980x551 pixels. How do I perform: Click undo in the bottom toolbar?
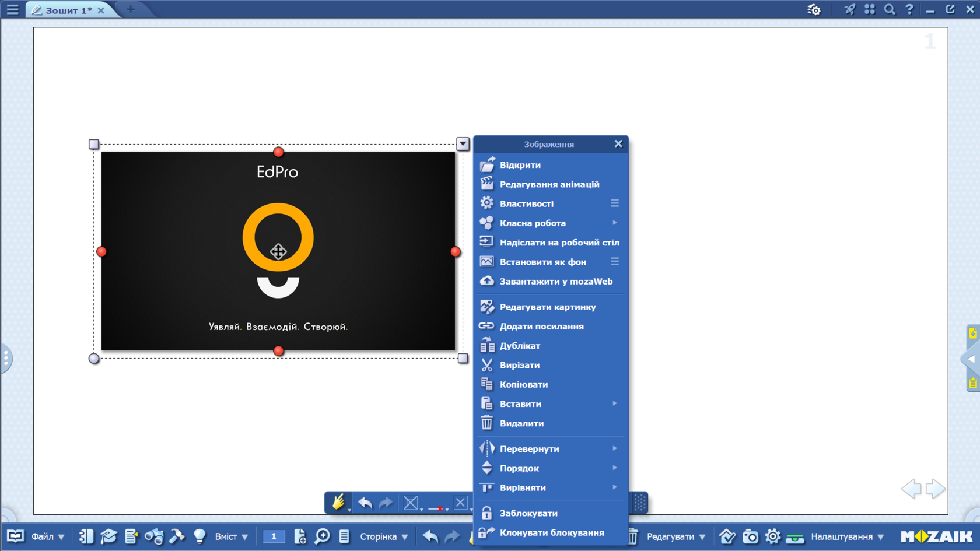(x=430, y=536)
